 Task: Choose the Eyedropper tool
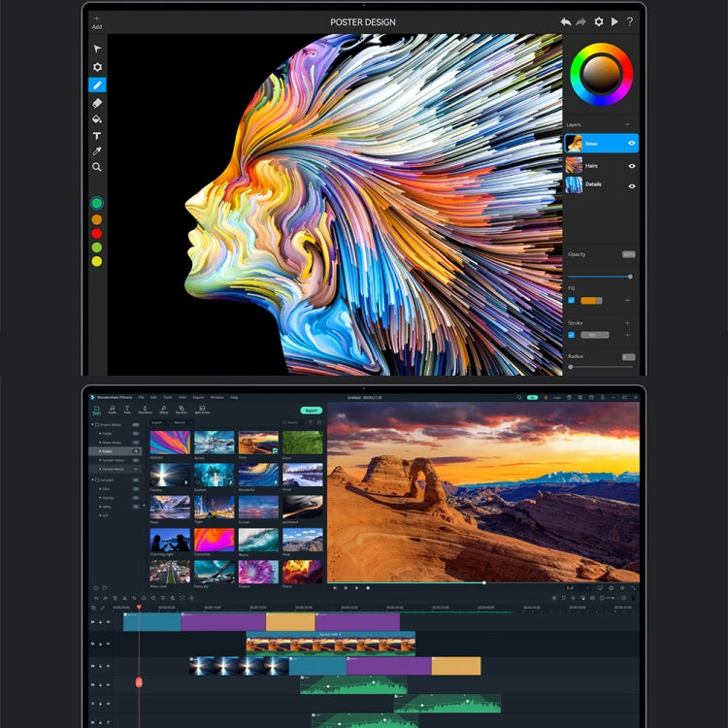tap(97, 151)
